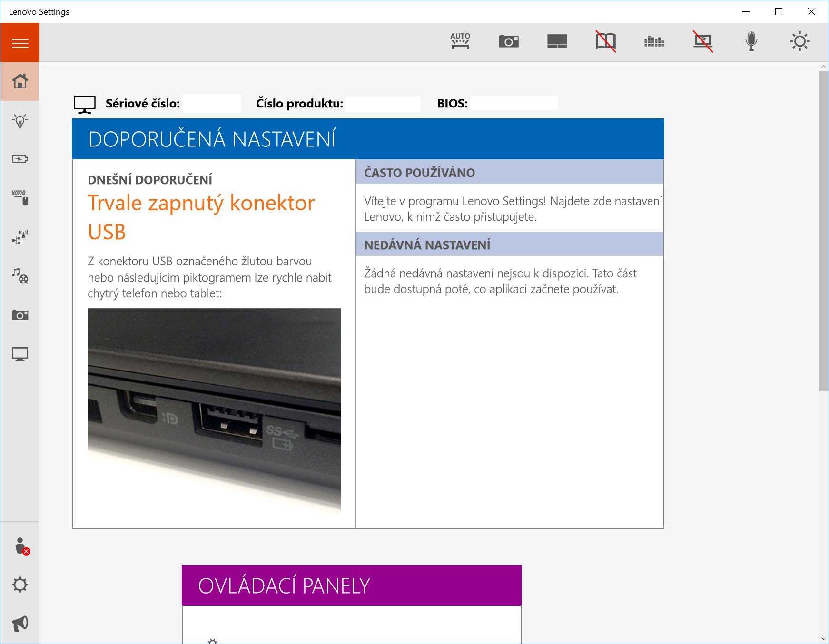Maximize the Lenovo Settings window
Screen dimensions: 829x644
(779, 12)
